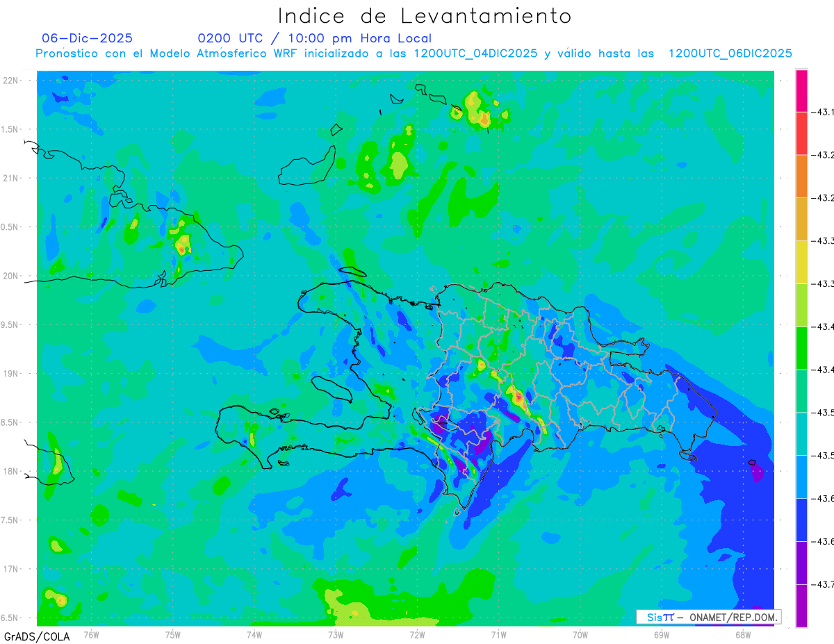Click the '19N' latitude label
This screenshot has height=644, width=834.
pyautogui.click(x=12, y=373)
